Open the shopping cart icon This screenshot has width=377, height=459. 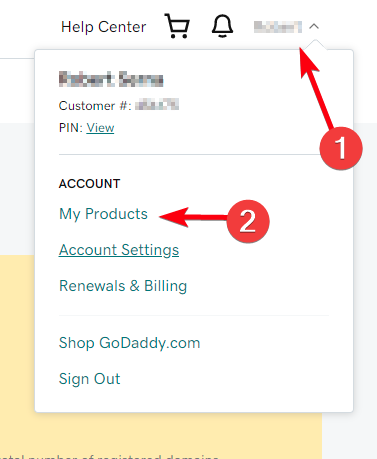pos(177,26)
